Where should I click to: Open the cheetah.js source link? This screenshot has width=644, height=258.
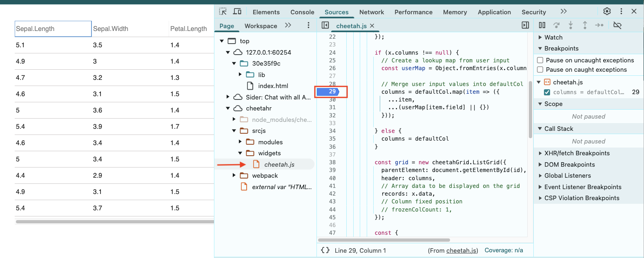tap(461, 251)
